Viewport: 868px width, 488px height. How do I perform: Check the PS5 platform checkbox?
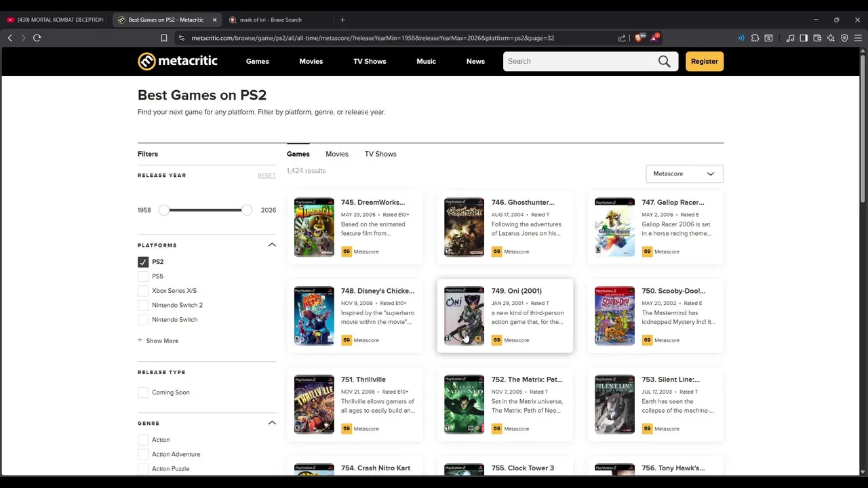(143, 277)
